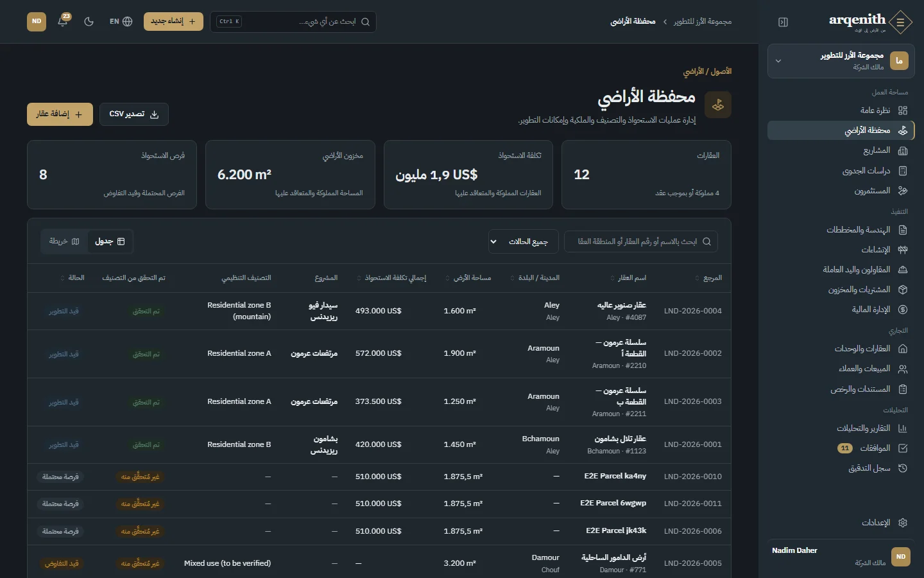Click مجموعة الأرز للتطوير breadcrumb link
The width and height of the screenshot is (924, 578).
pyautogui.click(x=703, y=22)
